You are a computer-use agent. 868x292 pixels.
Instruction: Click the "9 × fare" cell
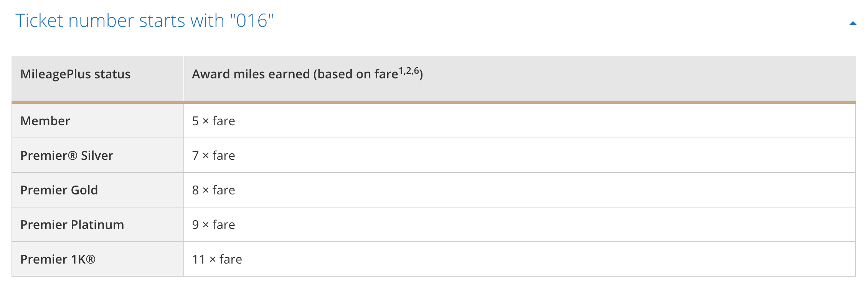[x=213, y=225]
